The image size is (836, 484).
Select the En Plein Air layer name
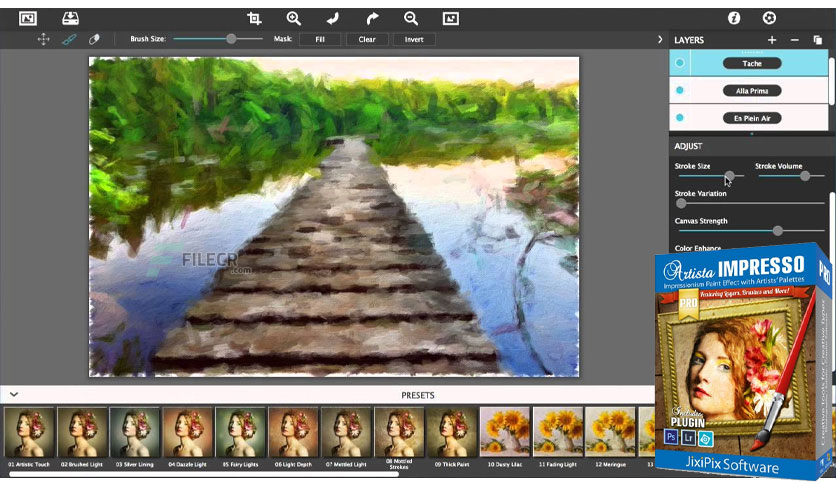click(752, 118)
